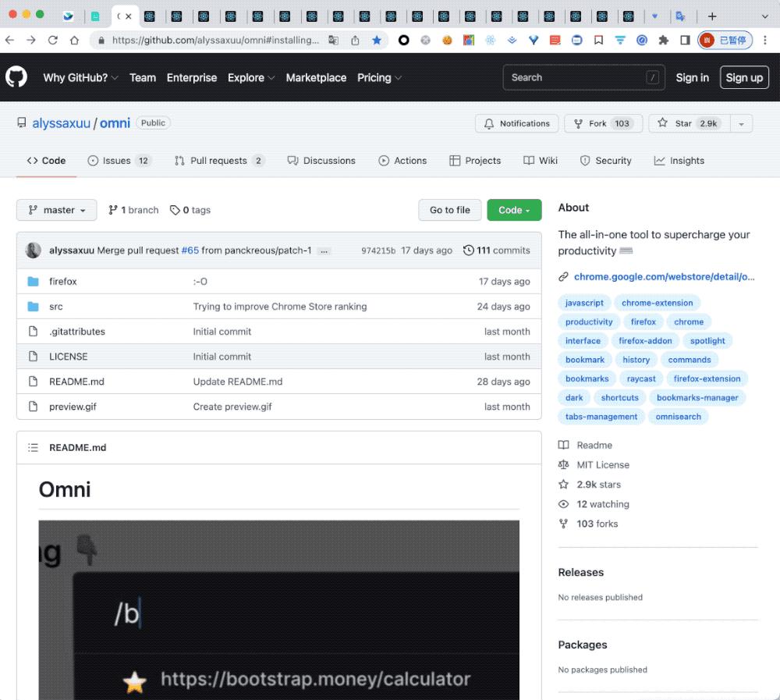Select the Code tab
The image size is (780, 700).
click(46, 161)
